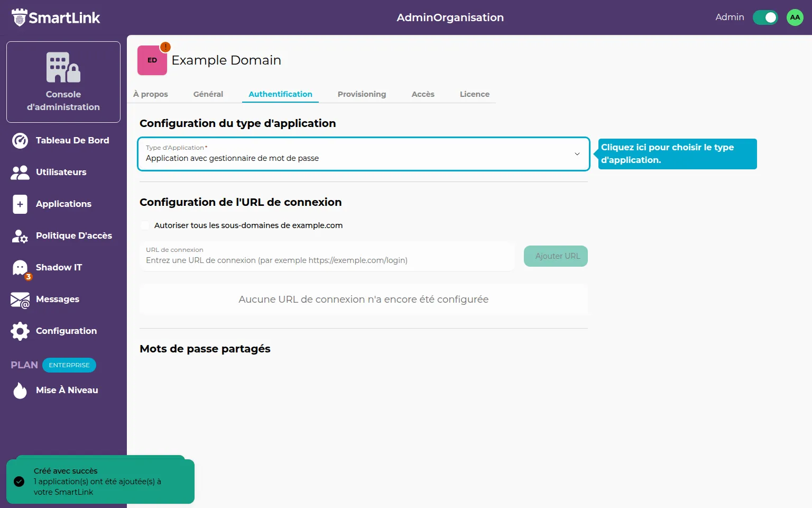The image size is (812, 508).
Task: Click the Utilisateurs people icon
Action: [x=20, y=172]
